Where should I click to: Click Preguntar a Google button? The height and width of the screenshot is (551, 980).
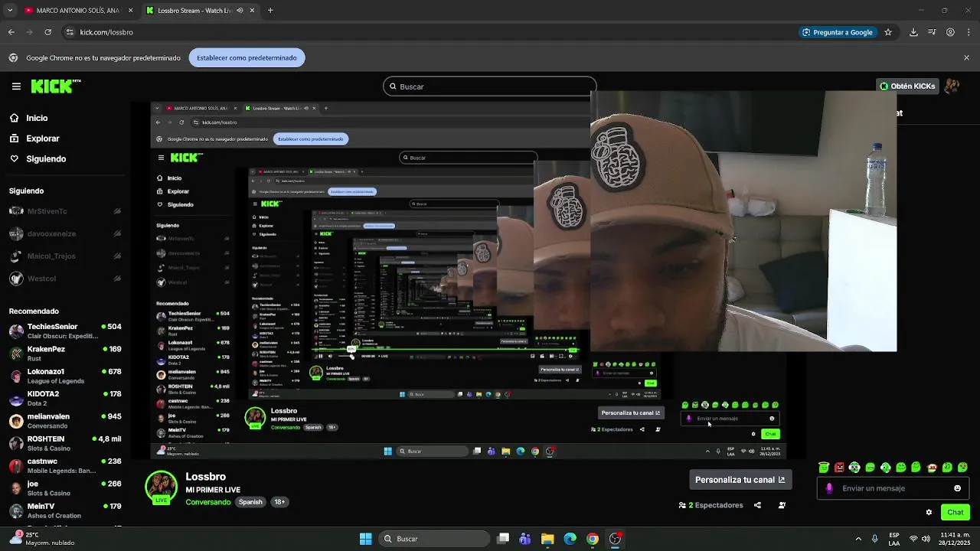tap(837, 32)
